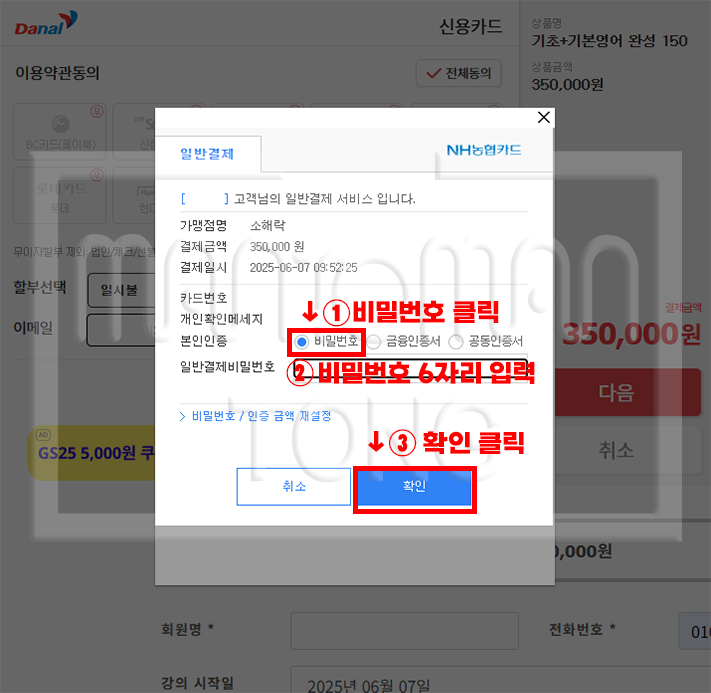Viewport: 711px width, 693px height.
Task: Click the AD badge on GS25 banner
Action: [x=44, y=434]
